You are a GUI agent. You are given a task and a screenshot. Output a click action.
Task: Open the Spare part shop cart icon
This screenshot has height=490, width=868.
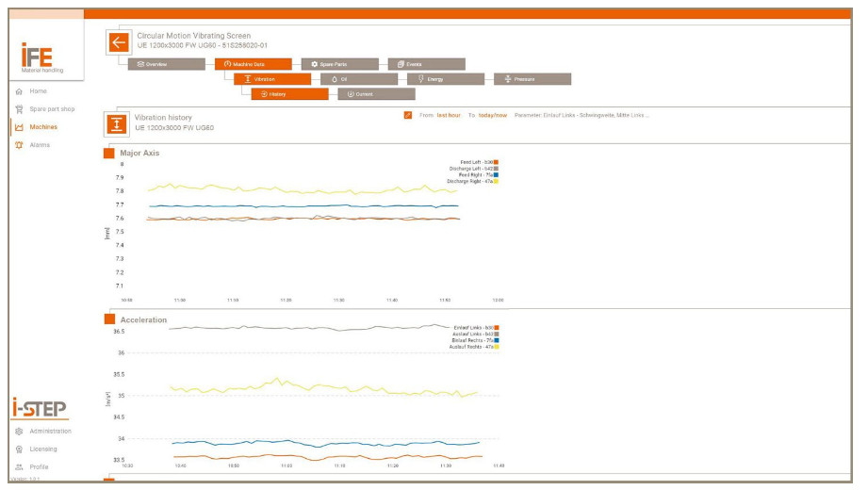tap(19, 109)
